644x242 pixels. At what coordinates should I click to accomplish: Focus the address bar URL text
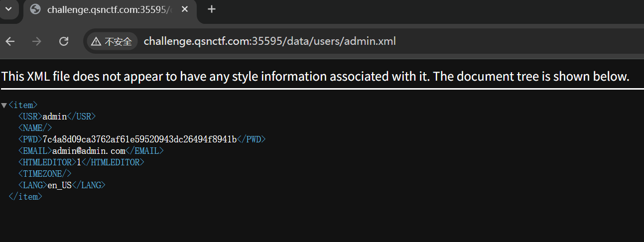click(x=269, y=41)
